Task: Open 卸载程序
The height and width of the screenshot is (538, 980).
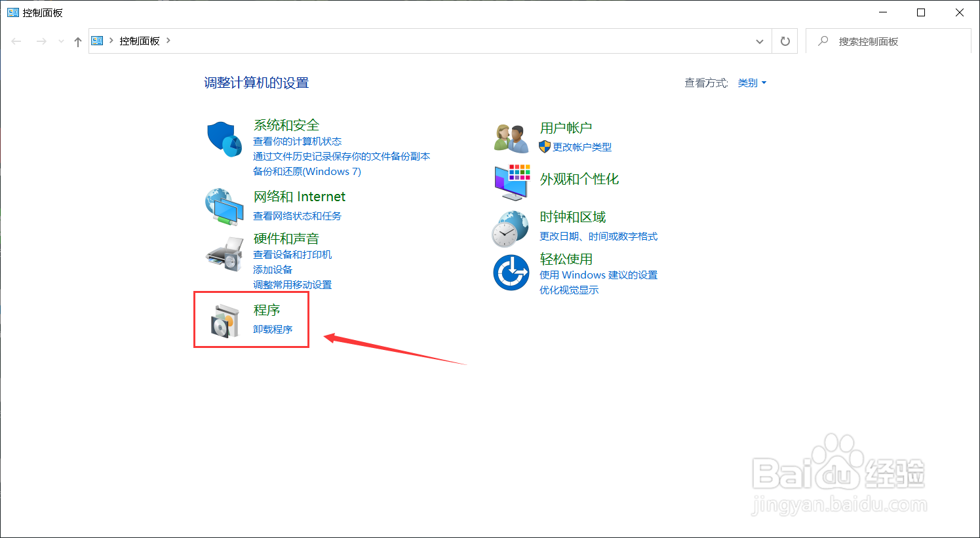Action: tap(273, 328)
